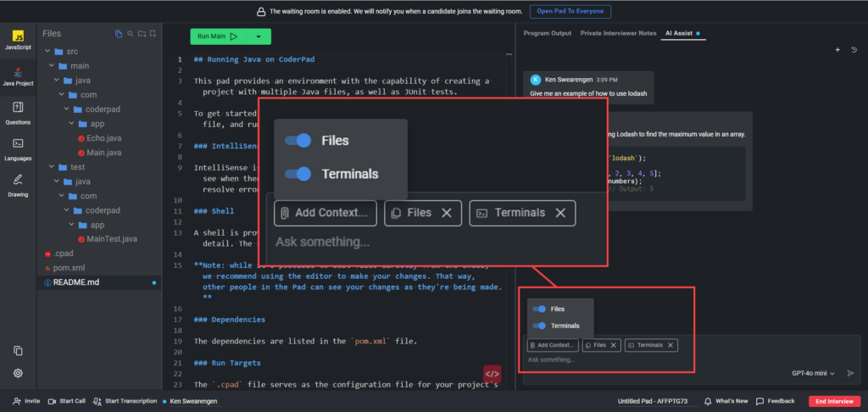This screenshot has width=868, height=412.
Task: Remove the Files context chip
Action: pyautogui.click(x=613, y=345)
